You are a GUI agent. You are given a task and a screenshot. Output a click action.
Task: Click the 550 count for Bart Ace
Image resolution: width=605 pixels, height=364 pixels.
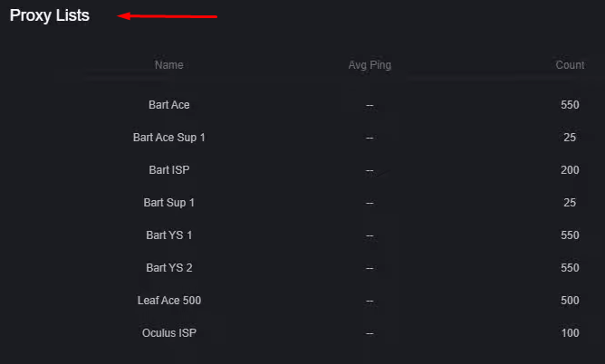pos(570,105)
